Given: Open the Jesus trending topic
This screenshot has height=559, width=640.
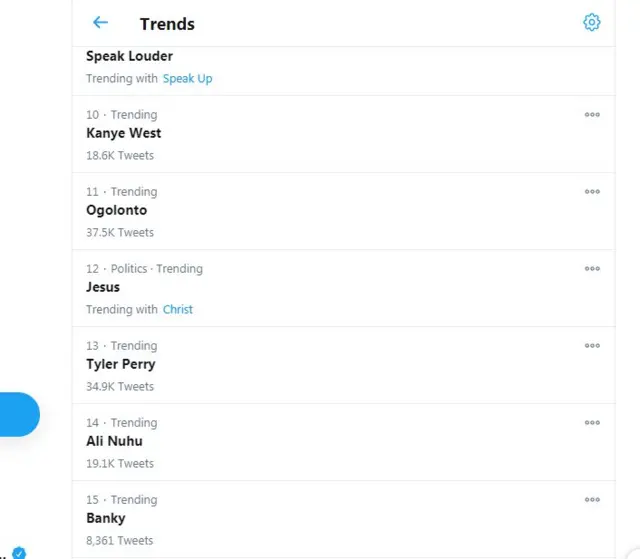Looking at the screenshot, I should 103,287.
